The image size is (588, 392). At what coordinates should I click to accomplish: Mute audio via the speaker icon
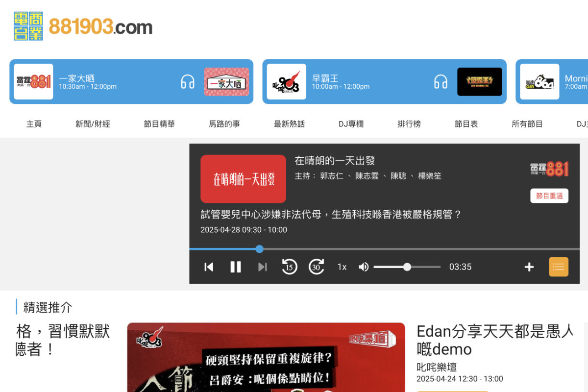[363, 267]
